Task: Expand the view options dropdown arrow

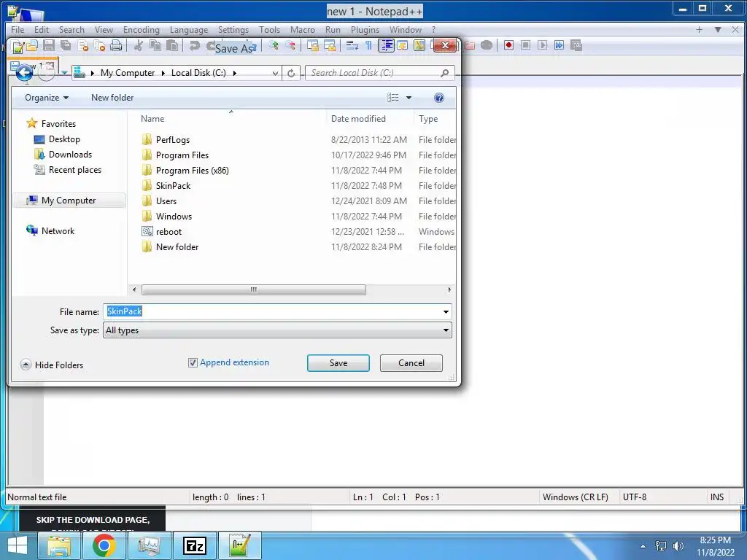Action: click(x=409, y=98)
